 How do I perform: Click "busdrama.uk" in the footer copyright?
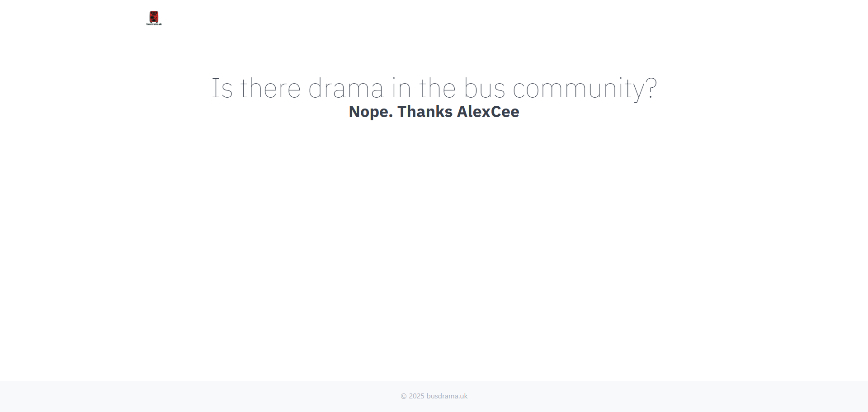(x=447, y=396)
